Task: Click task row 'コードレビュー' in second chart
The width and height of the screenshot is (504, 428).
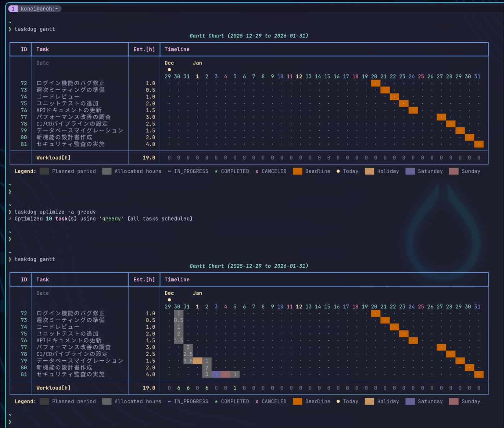Action: click(x=58, y=327)
